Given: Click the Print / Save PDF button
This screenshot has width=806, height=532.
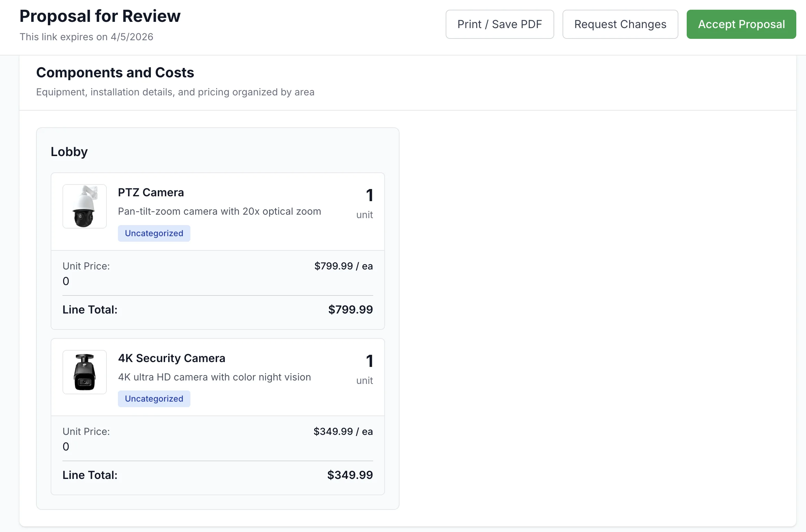Looking at the screenshot, I should click(x=499, y=24).
